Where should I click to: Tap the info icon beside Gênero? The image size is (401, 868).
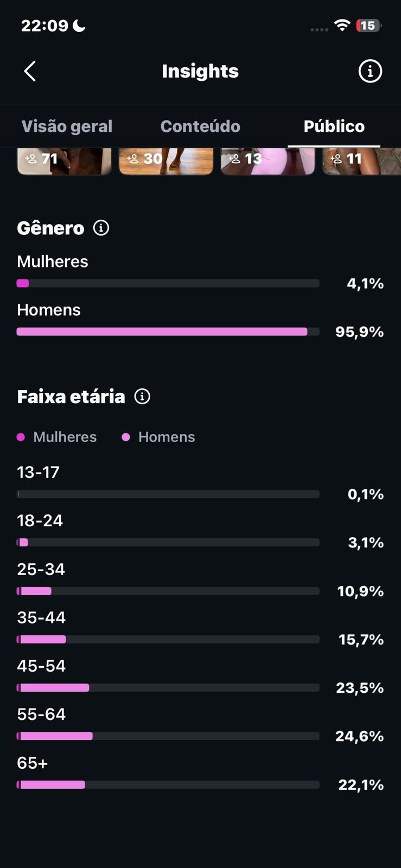[101, 228]
